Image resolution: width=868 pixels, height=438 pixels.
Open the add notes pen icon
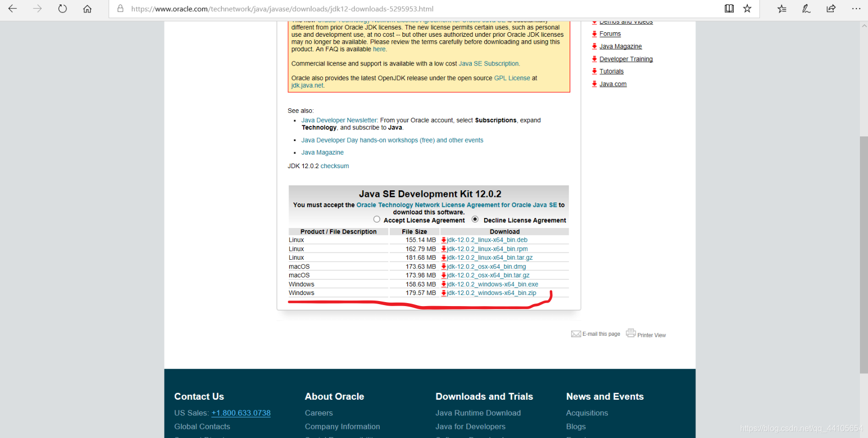[806, 9]
